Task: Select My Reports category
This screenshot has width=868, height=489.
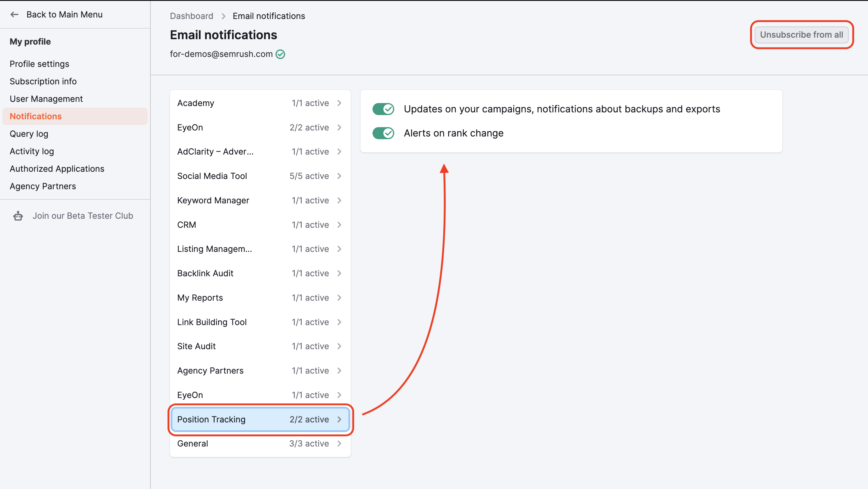Action: pos(260,298)
